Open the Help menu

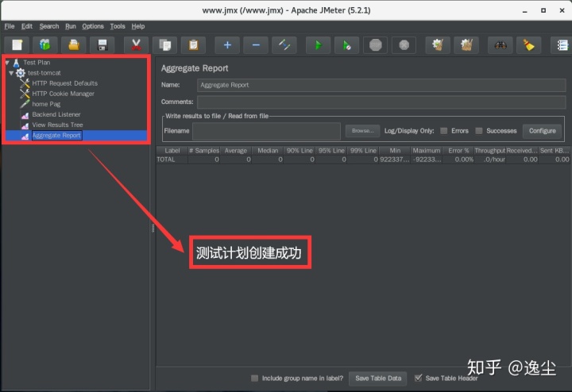138,26
